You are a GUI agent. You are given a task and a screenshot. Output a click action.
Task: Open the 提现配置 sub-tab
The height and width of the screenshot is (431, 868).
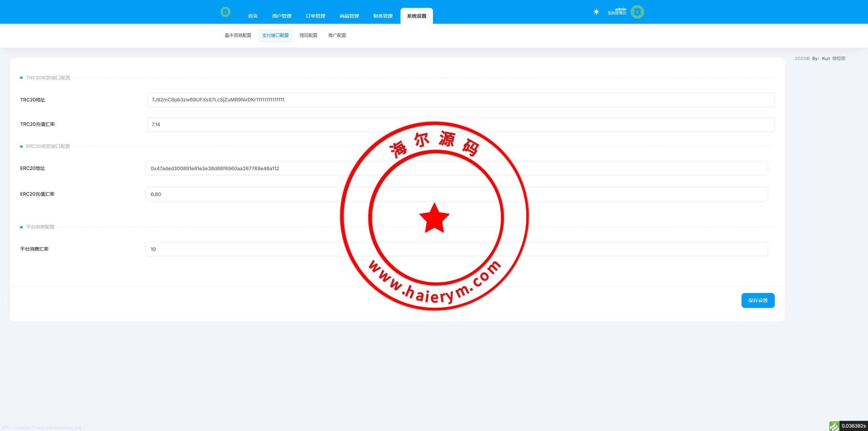[x=308, y=35]
